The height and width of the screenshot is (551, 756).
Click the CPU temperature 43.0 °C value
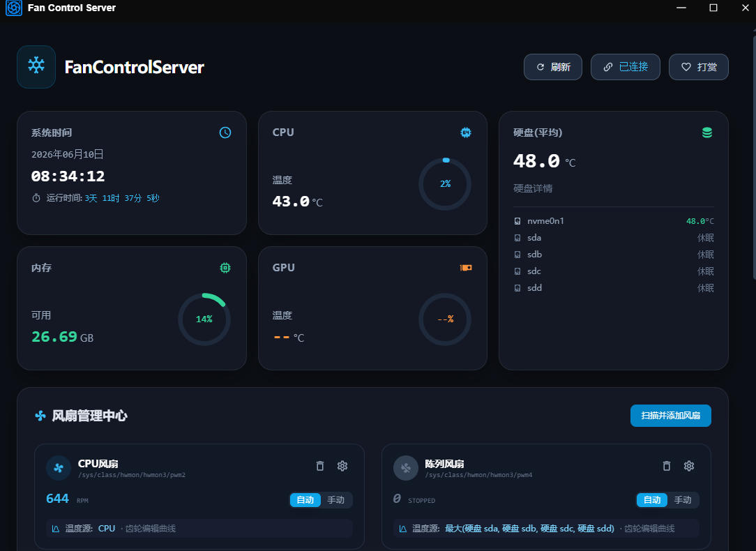[x=298, y=202]
